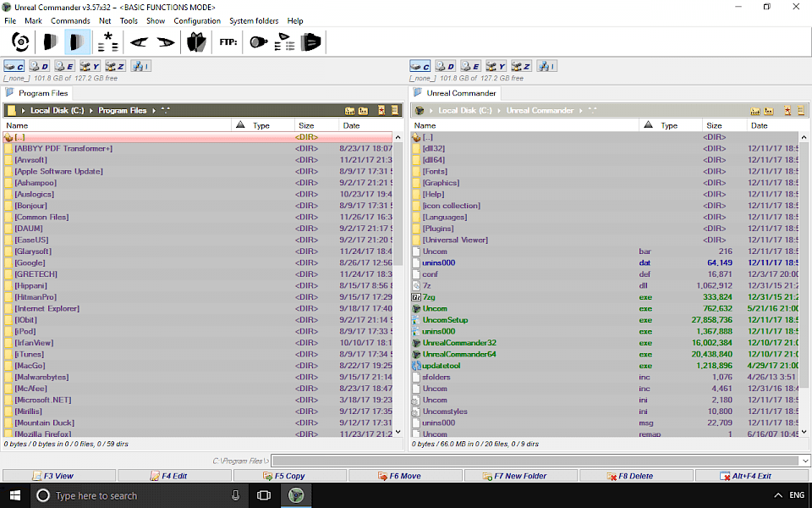Click the toolbar icon right of FTP:
Screen dimensions: 812x508
[x=258, y=42]
